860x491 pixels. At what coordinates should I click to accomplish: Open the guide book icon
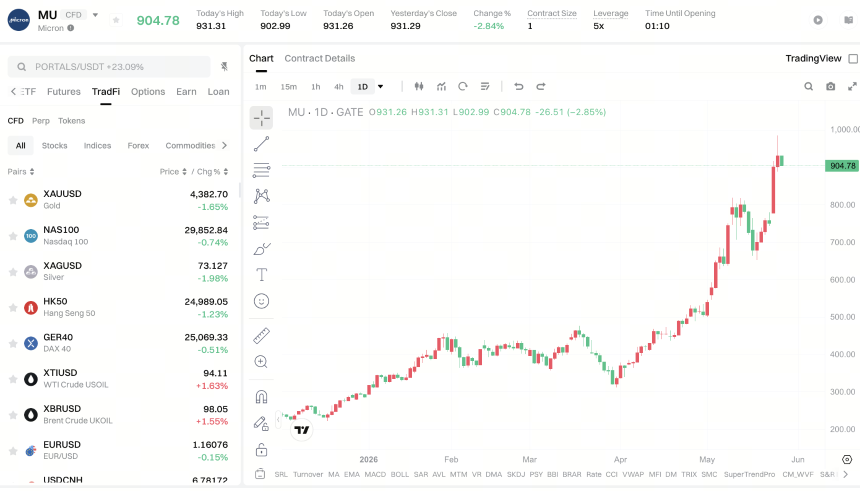point(848,20)
